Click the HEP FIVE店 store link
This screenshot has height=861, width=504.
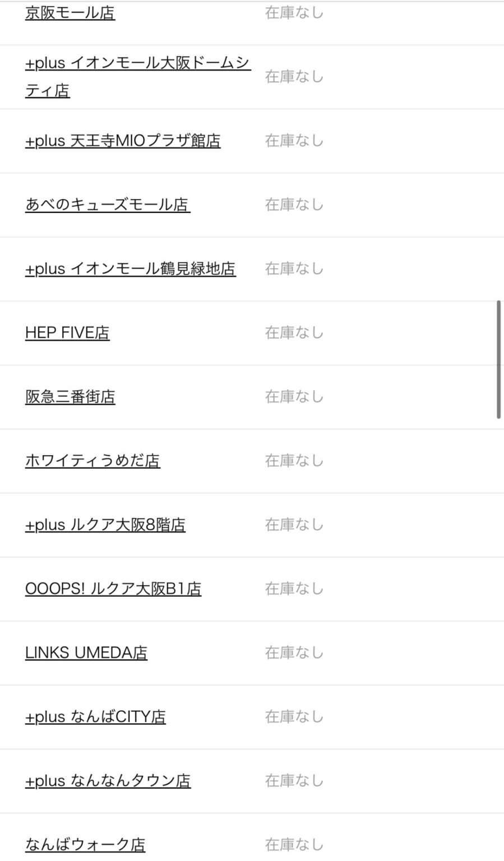tap(67, 332)
